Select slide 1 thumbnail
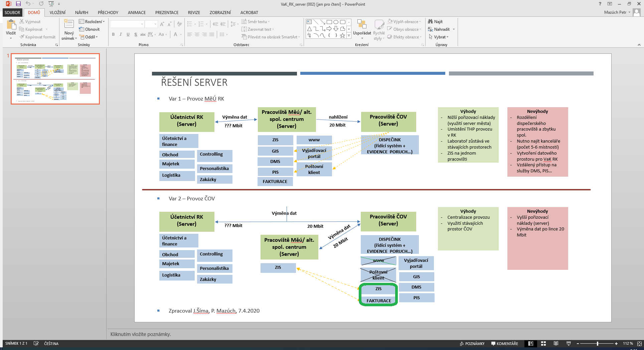Image resolution: width=644 pixels, height=350 pixels. click(55, 79)
